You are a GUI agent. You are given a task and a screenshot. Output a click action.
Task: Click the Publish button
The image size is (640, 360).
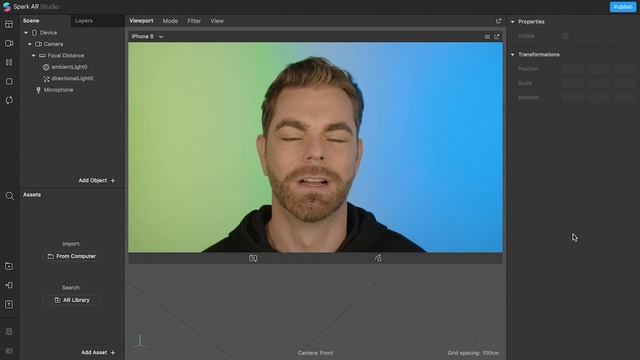(x=623, y=7)
